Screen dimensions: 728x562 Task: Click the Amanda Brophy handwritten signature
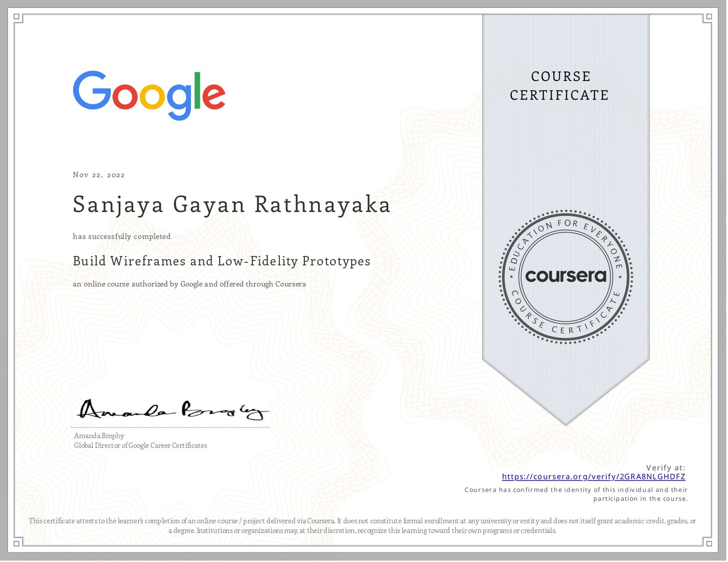point(173,410)
